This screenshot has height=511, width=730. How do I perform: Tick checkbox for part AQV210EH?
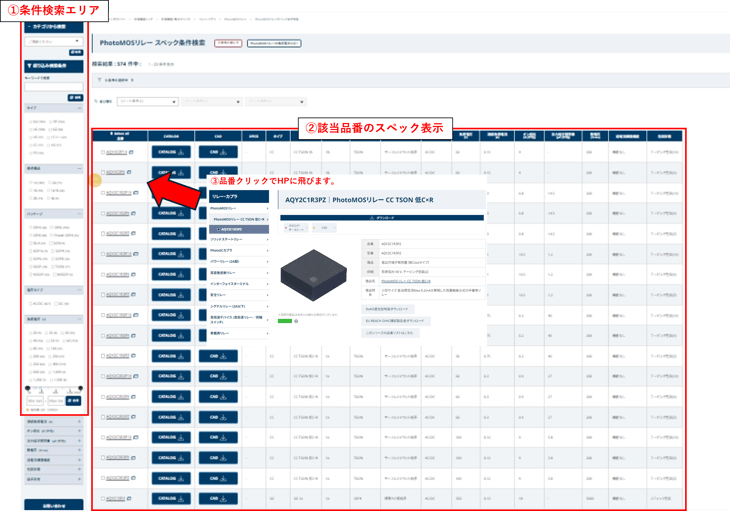click(x=103, y=498)
